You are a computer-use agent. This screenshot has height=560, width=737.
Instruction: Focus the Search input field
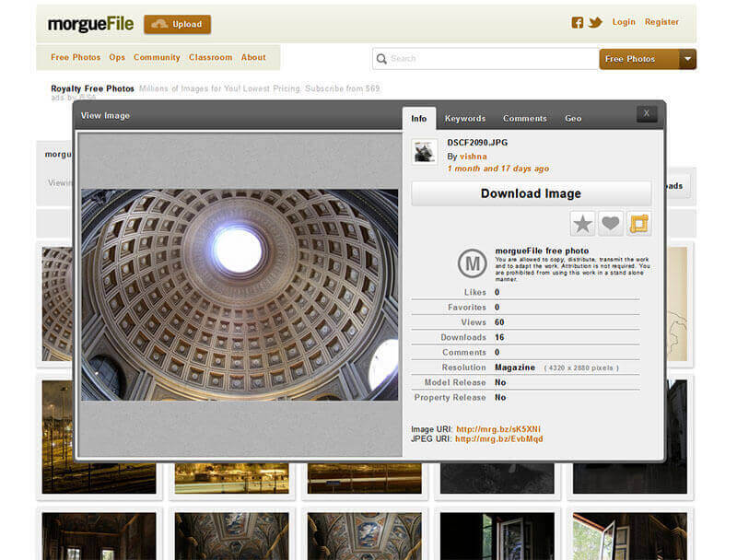[486, 59]
